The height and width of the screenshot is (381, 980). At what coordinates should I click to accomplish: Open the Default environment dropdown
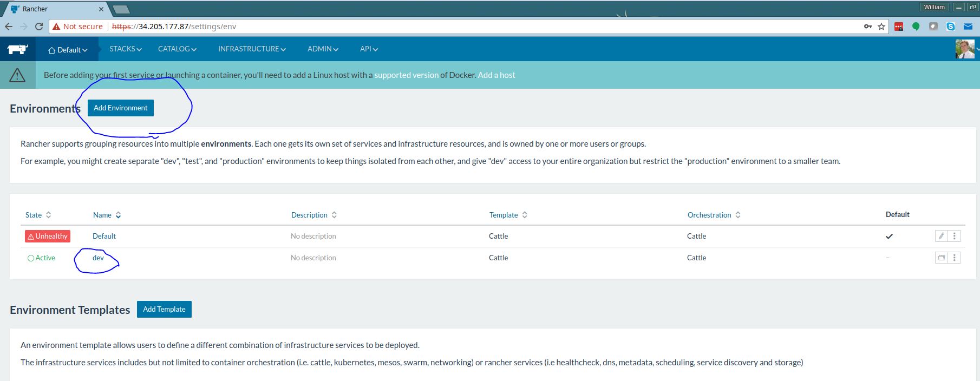click(68, 50)
